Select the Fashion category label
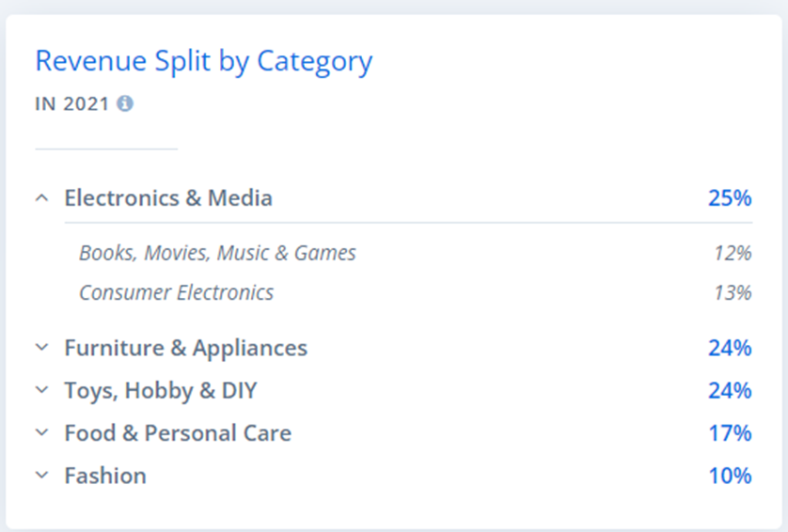 coord(105,476)
